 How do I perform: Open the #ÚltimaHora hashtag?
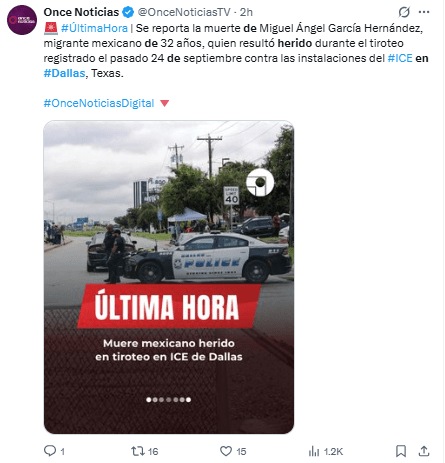[94, 28]
